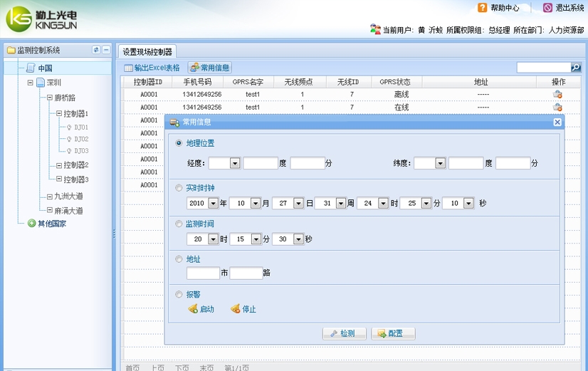The image size is (588, 371).
Task: Open the longitude direction dropdown
Action: (x=234, y=163)
